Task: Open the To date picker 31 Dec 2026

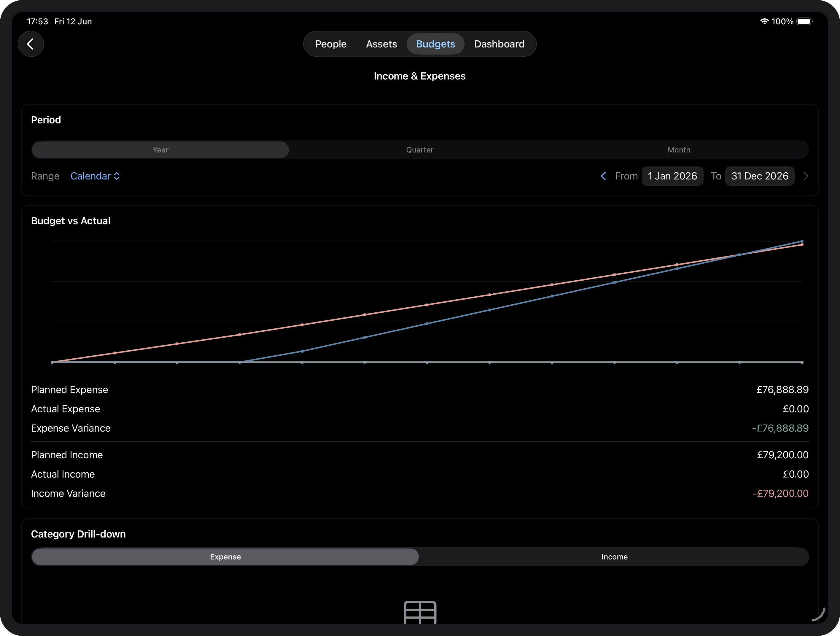Action: pos(760,176)
